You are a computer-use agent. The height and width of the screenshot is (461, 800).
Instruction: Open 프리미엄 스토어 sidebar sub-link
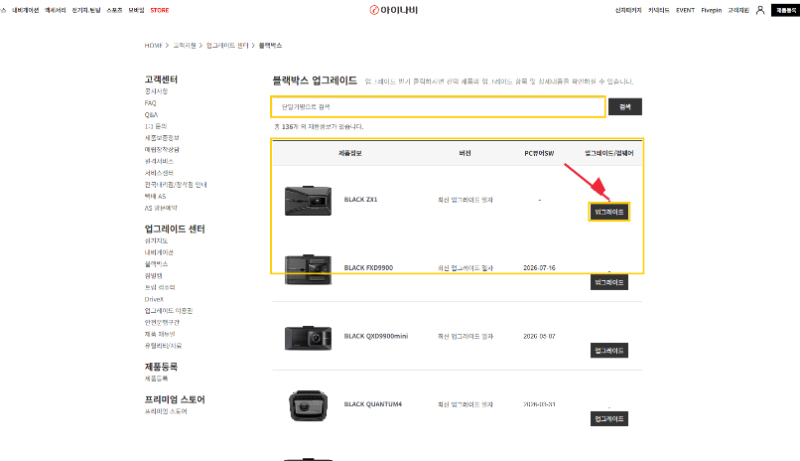166,411
